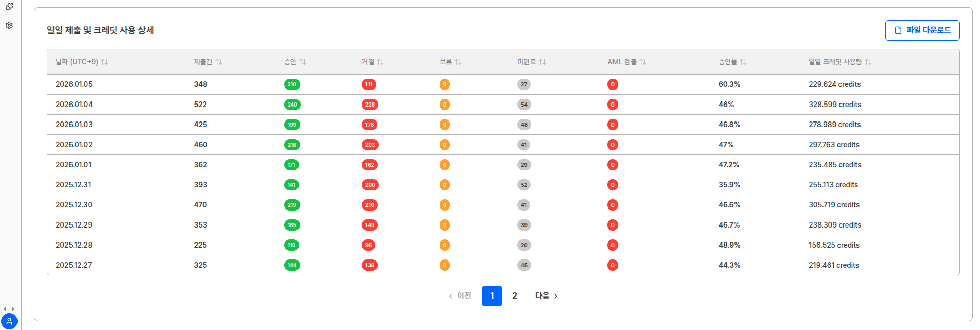The image size is (980, 330).
Task: Click the approval rate 60.3%
Action: [729, 84]
